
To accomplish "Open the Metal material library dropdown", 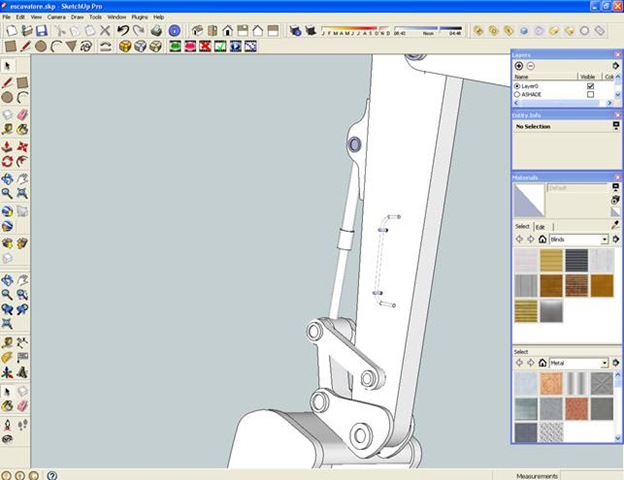I will pyautogui.click(x=604, y=363).
